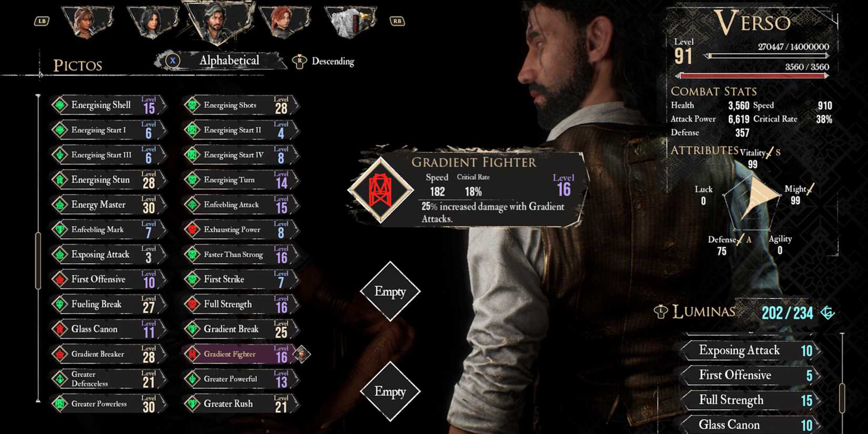The width and height of the screenshot is (868, 434).
Task: Click the Full Strength red picto icon
Action: tap(193, 304)
